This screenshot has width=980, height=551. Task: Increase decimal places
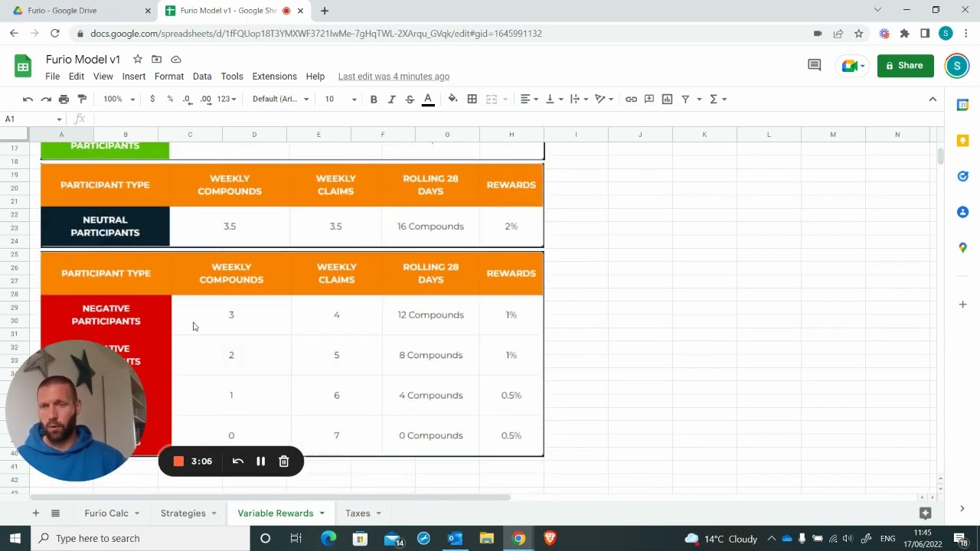(206, 99)
